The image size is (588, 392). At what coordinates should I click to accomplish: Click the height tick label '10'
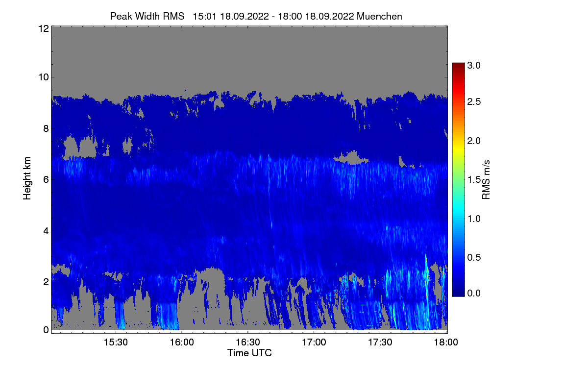[x=43, y=77]
